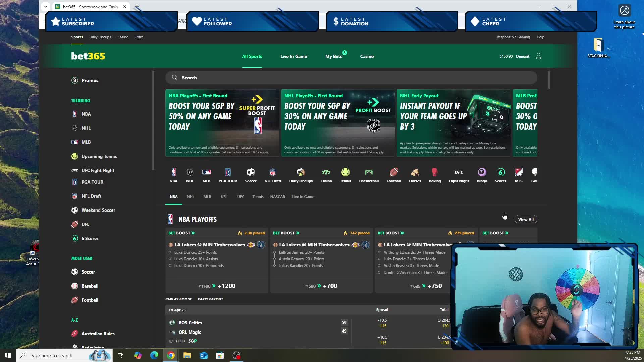The height and width of the screenshot is (362, 644).
Task: Open the NHL Early Payout promo banner
Action: tap(453, 123)
